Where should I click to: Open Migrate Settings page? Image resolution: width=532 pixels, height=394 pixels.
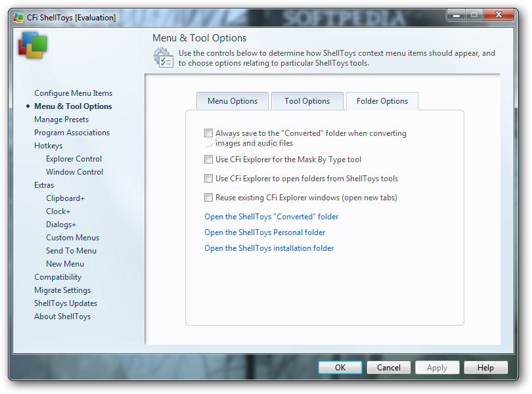coord(62,290)
